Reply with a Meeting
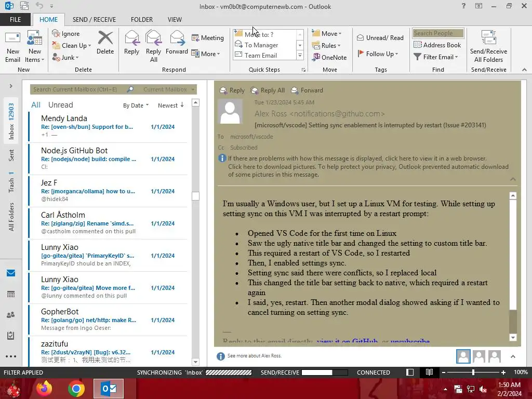Image resolution: width=532 pixels, height=399 pixels. [x=208, y=37]
